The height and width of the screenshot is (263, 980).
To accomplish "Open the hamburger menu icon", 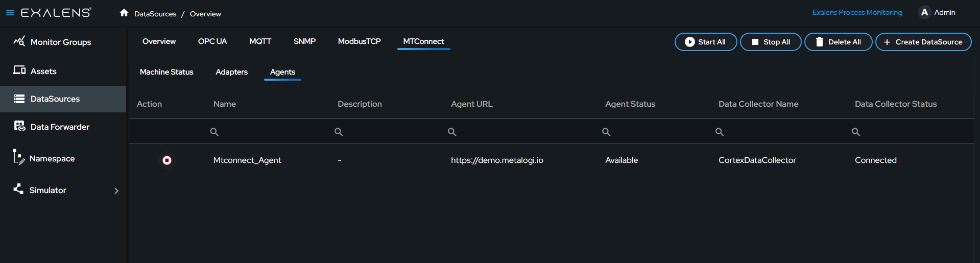I will coord(10,12).
